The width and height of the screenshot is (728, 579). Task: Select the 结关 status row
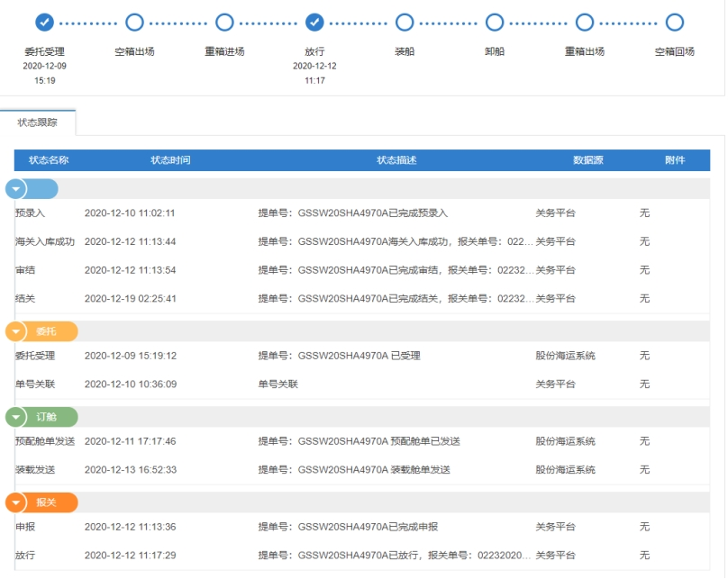(360, 299)
